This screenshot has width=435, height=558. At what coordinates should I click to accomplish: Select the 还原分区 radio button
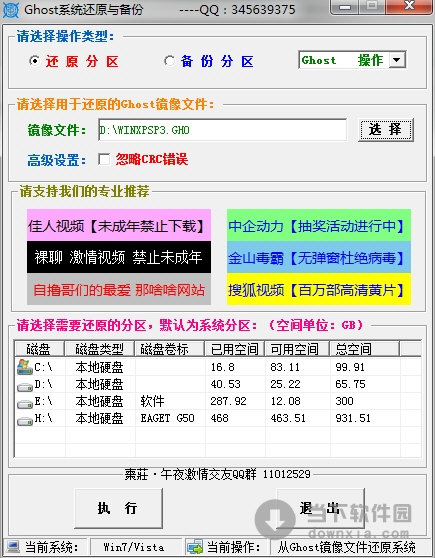click(34, 61)
